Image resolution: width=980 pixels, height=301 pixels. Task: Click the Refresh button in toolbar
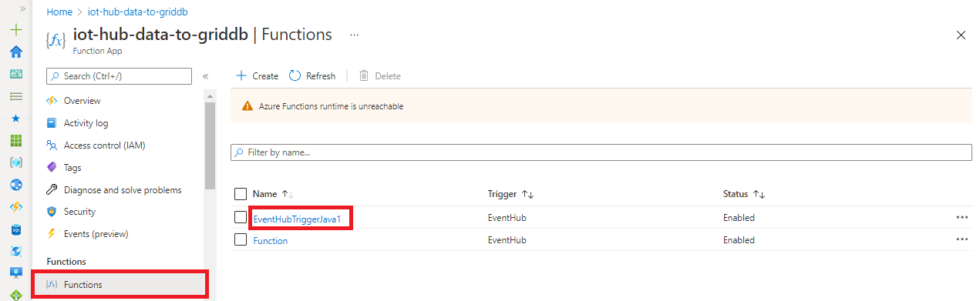coord(312,75)
